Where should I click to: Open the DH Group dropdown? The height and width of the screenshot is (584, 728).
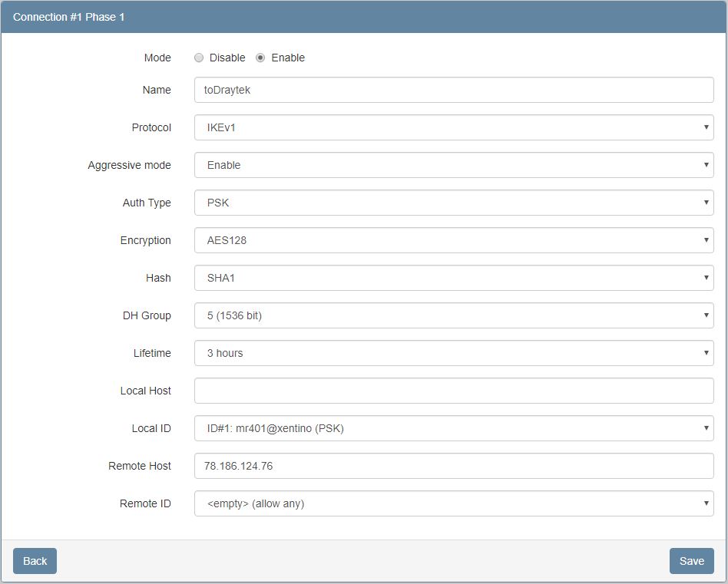pyautogui.click(x=454, y=315)
